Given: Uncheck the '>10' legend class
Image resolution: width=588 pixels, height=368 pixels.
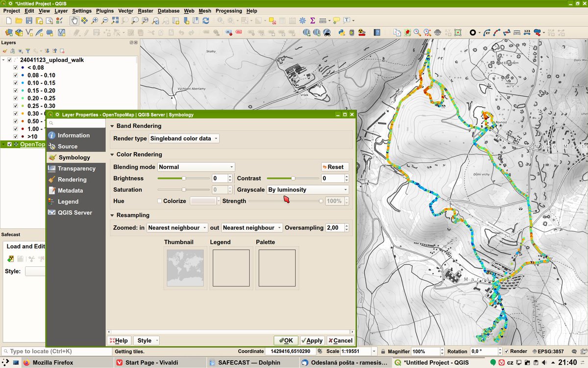Looking at the screenshot, I should click(x=16, y=136).
